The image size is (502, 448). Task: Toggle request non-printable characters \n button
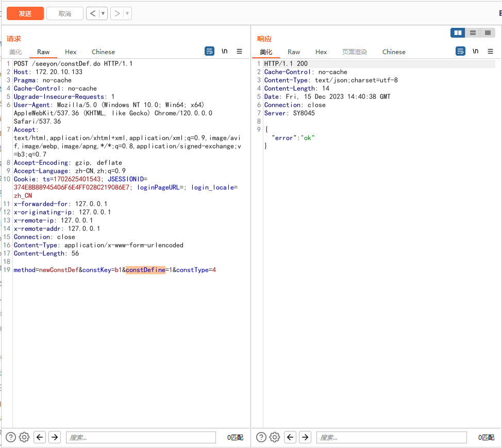click(225, 51)
